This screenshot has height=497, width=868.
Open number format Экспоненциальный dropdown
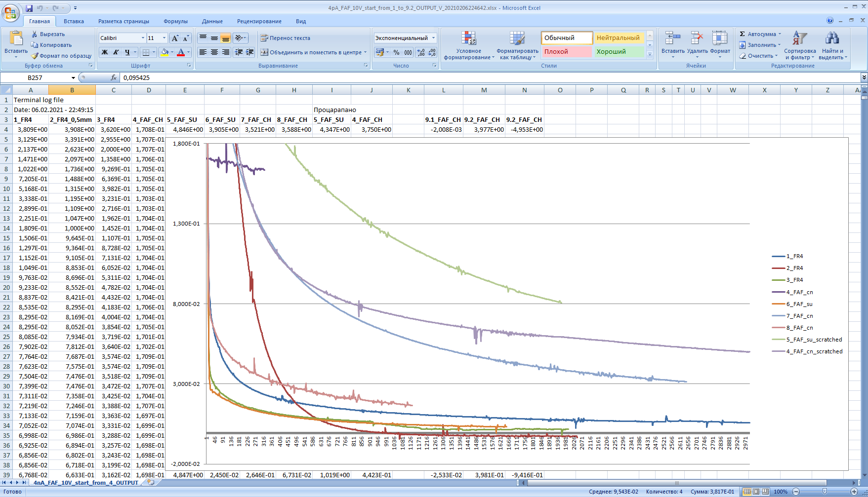point(433,38)
